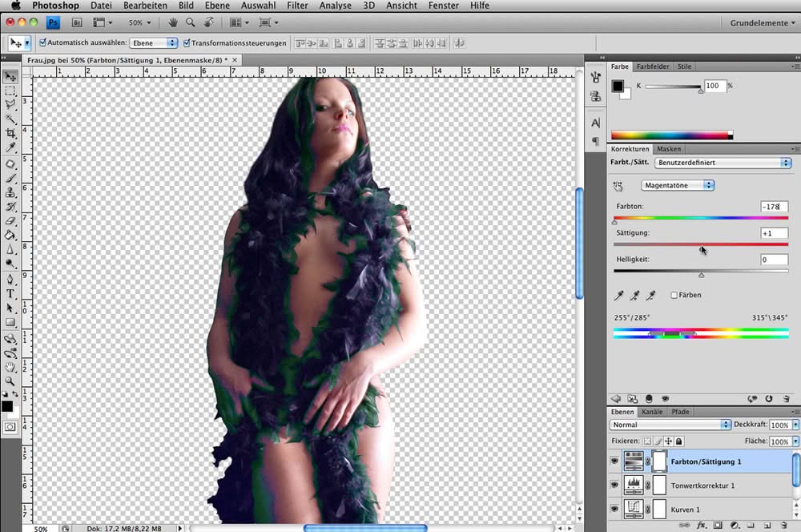
Task: Open the 'Filter' menu
Action: (297, 6)
